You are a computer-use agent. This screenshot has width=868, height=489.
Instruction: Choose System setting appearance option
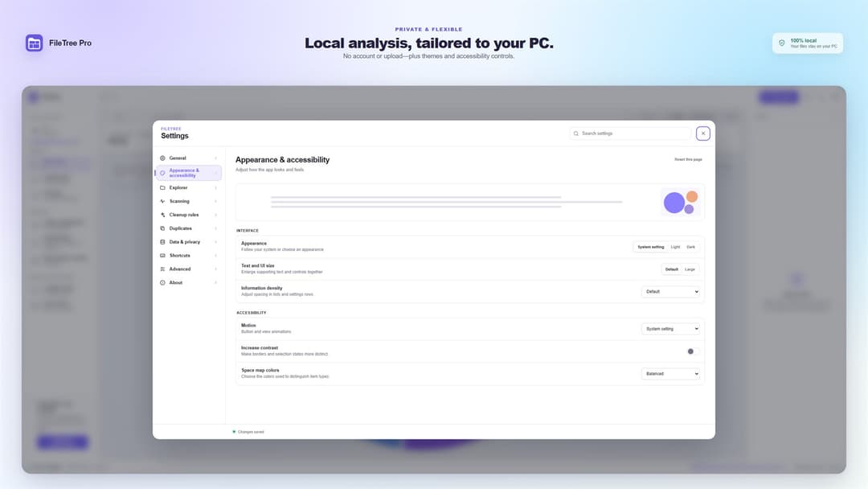click(x=650, y=247)
